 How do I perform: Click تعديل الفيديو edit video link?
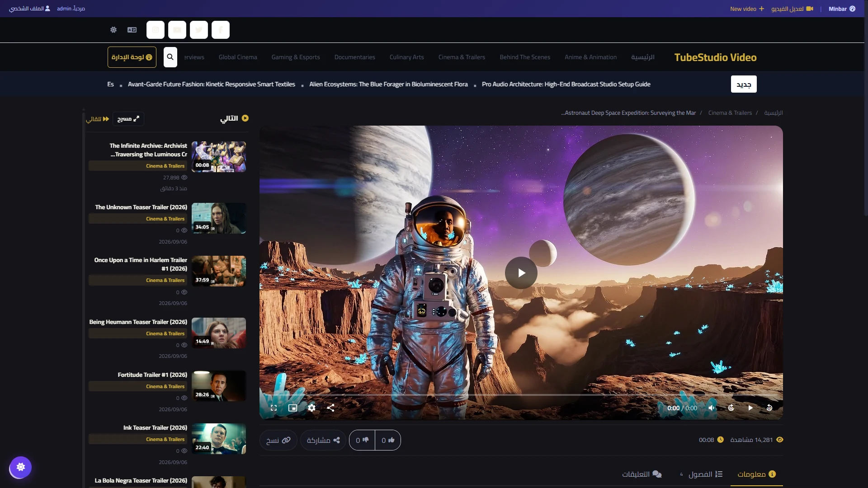point(792,9)
